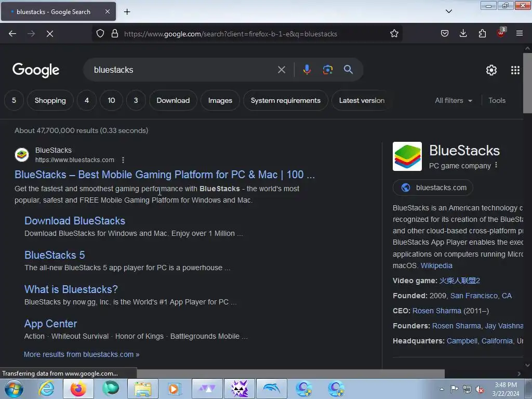Open Google quick settings gear
Image resolution: width=532 pixels, height=399 pixels.
[491, 70]
